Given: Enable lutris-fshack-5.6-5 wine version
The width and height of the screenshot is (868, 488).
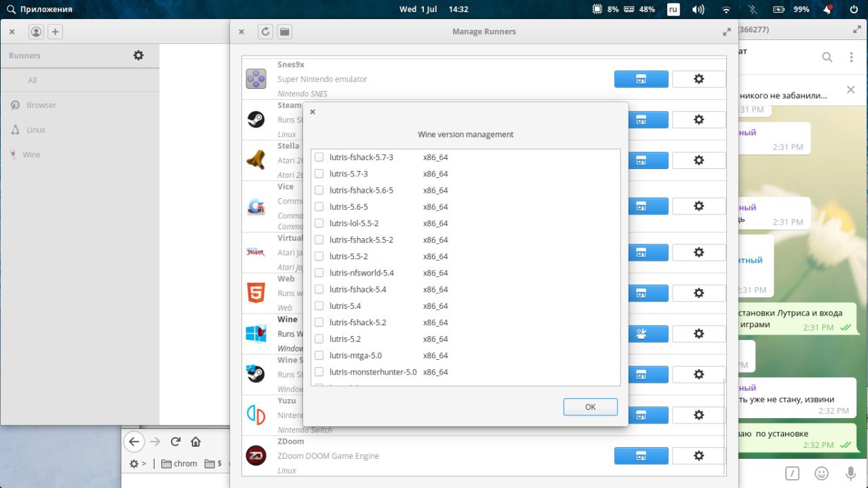Looking at the screenshot, I should [x=319, y=191].
